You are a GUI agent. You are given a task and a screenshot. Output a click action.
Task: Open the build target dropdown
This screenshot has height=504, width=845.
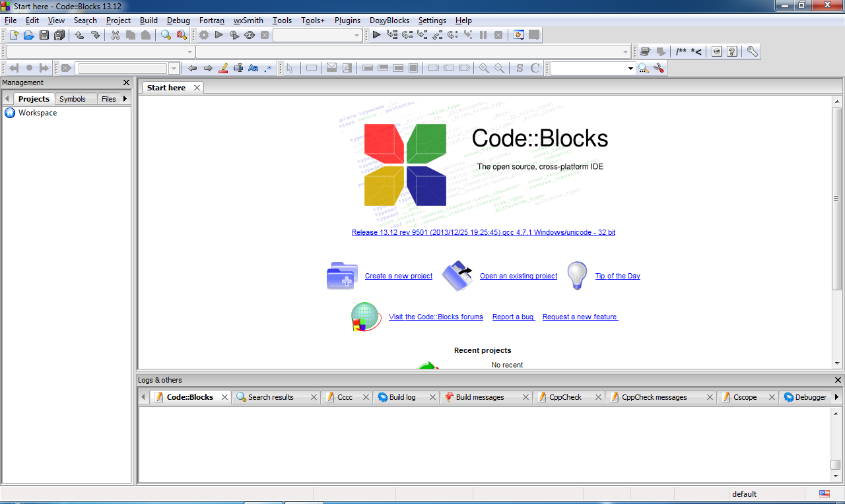[318, 35]
